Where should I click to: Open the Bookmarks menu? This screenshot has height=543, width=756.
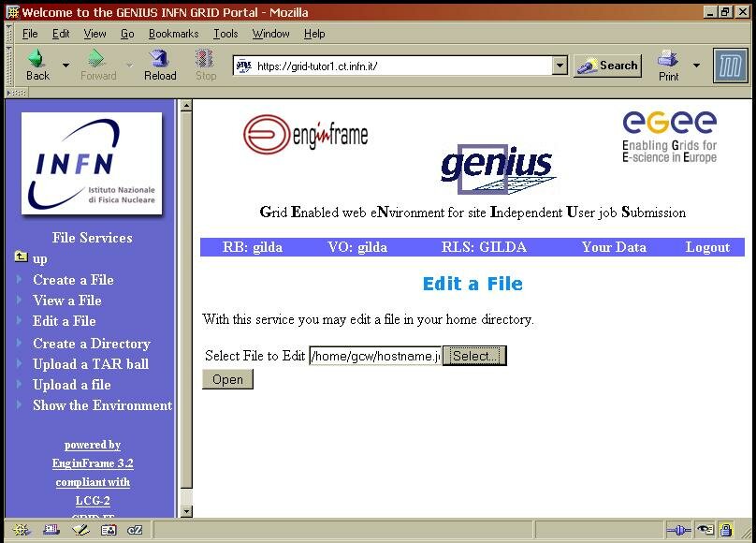174,34
